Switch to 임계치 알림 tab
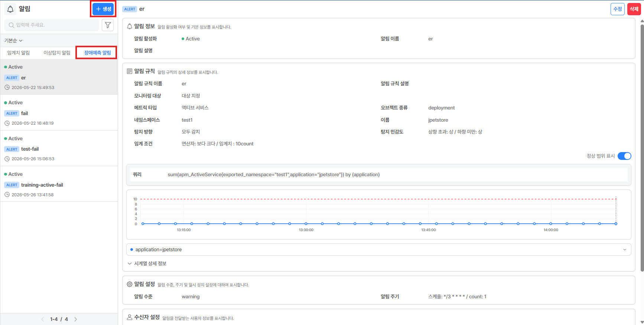 pyautogui.click(x=19, y=53)
